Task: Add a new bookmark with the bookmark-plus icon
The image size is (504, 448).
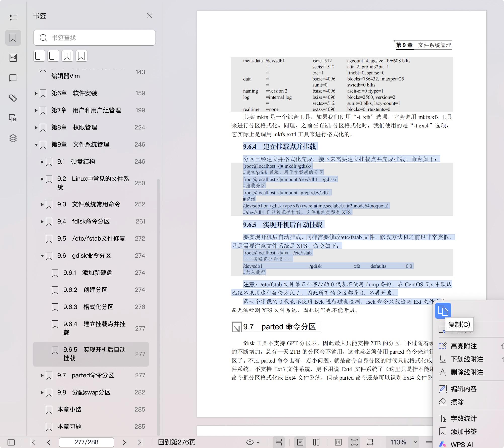Action: pyautogui.click(x=67, y=56)
